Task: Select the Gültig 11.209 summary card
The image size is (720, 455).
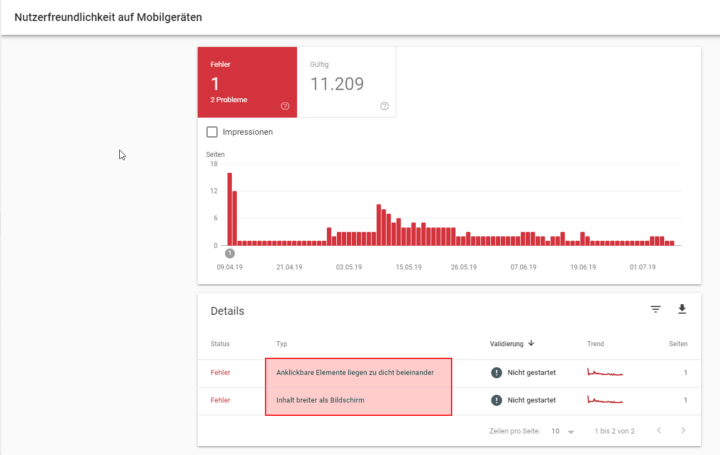Action: [347, 82]
